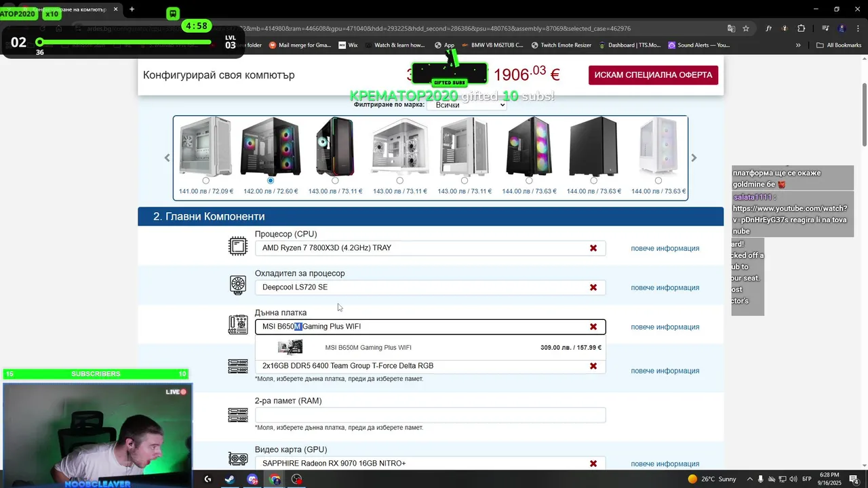The image size is (868, 488).
Task: Click the ИСКАМ СПЕЦИАЛНА ОФЕРТА button
Action: (x=653, y=75)
